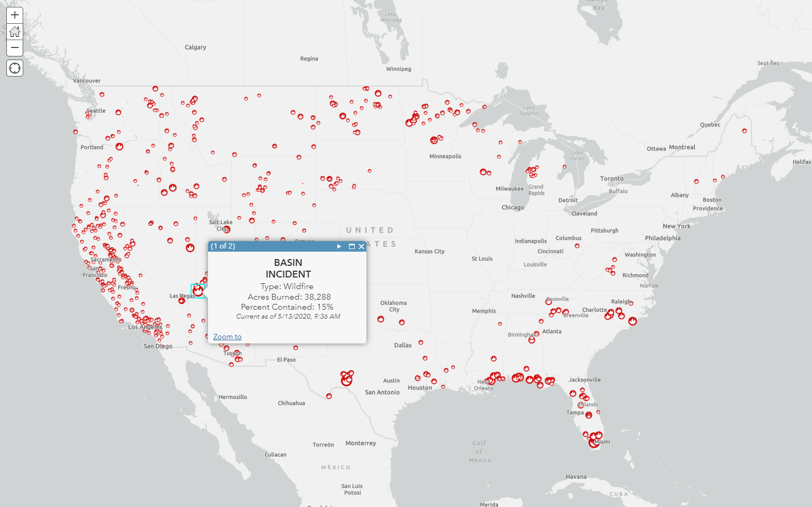Click the El Paso label
Image resolution: width=812 pixels, height=507 pixels.
(286, 360)
